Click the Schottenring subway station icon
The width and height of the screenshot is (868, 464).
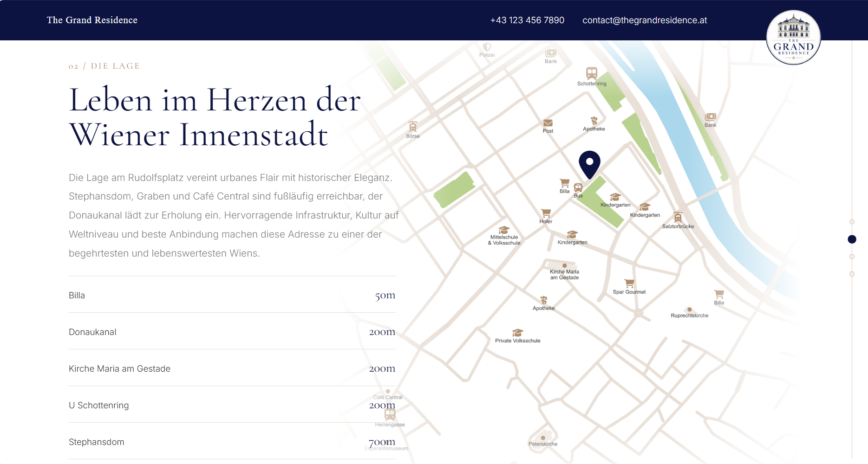point(592,73)
